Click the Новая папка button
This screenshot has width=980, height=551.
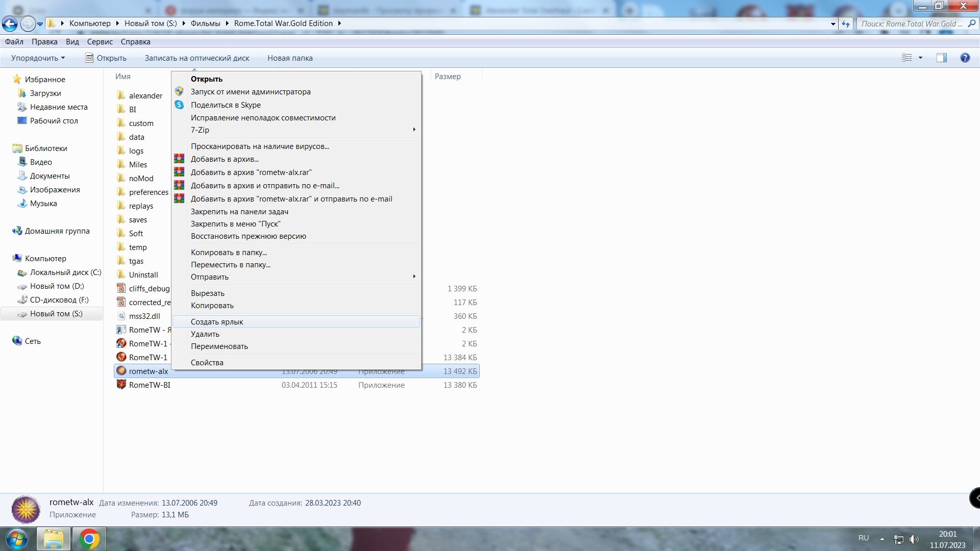coord(290,58)
